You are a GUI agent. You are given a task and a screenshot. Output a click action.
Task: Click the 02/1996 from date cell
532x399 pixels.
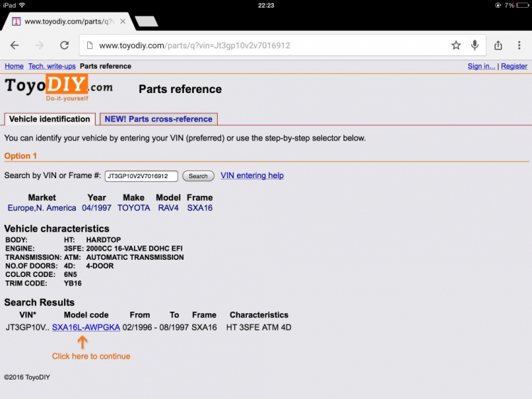[x=137, y=327]
